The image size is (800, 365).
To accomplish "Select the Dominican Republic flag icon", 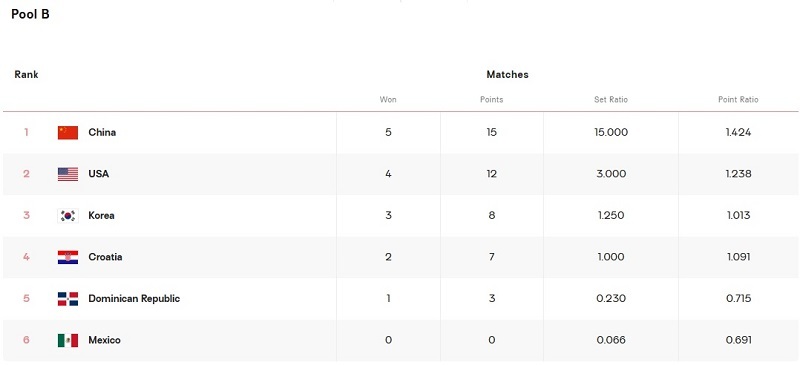I will coord(68,299).
